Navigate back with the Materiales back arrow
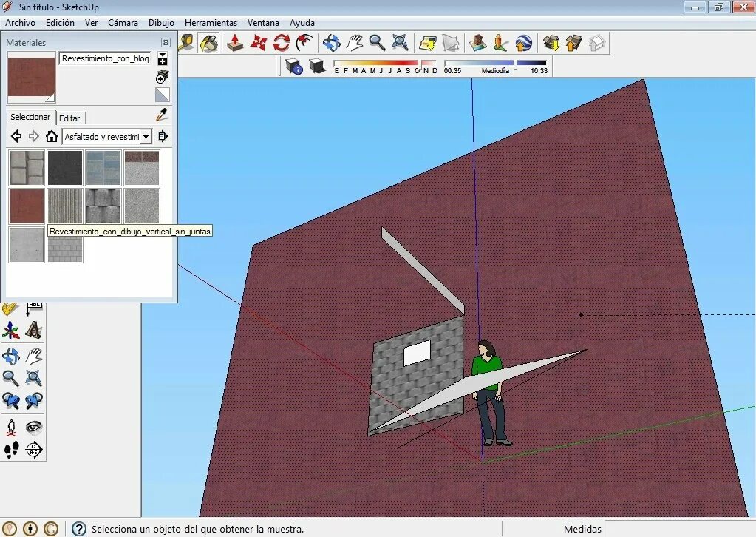The image size is (756, 537). tap(16, 136)
